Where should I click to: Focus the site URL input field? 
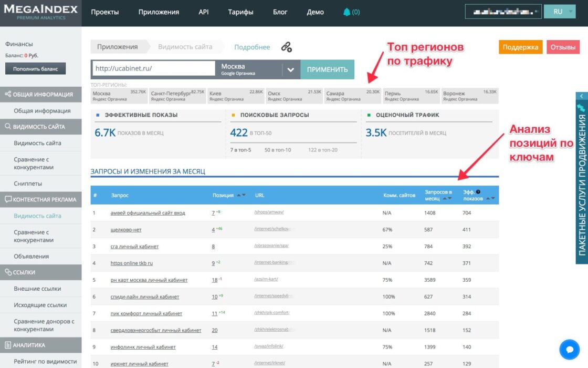point(153,68)
